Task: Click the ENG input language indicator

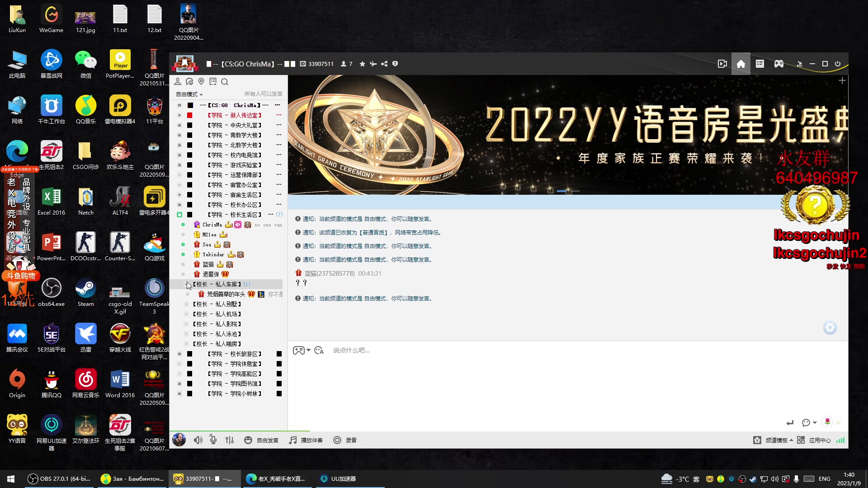Action: point(825,479)
